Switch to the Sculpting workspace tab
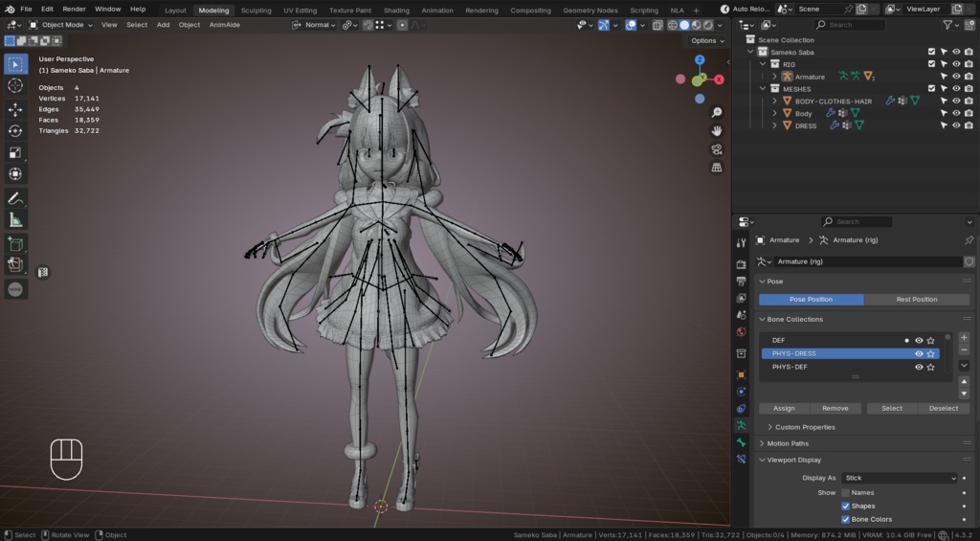980x541 pixels. tap(256, 10)
